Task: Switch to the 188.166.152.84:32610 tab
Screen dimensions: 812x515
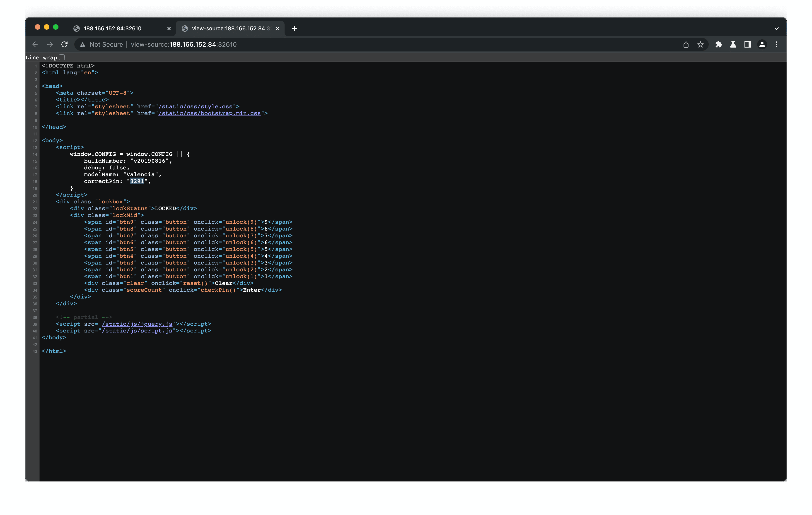Action: point(113,29)
